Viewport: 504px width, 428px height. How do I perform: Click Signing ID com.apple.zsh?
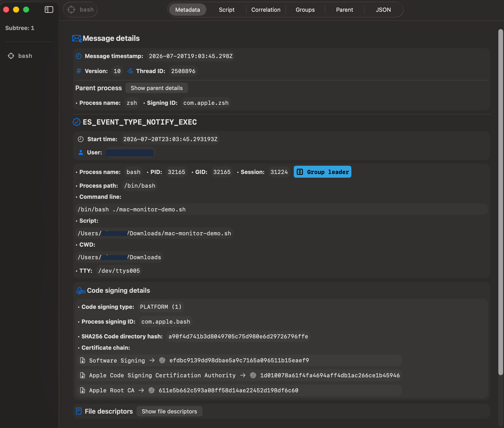[x=206, y=103]
